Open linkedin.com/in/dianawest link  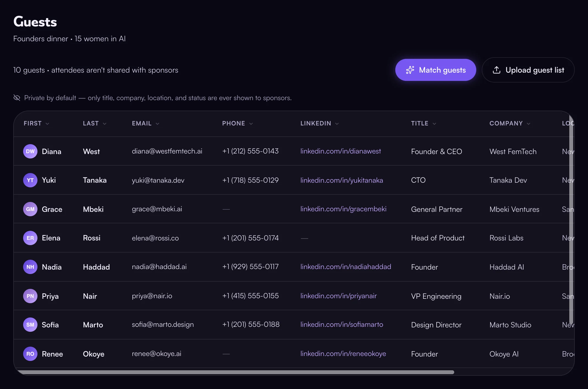[x=341, y=151]
